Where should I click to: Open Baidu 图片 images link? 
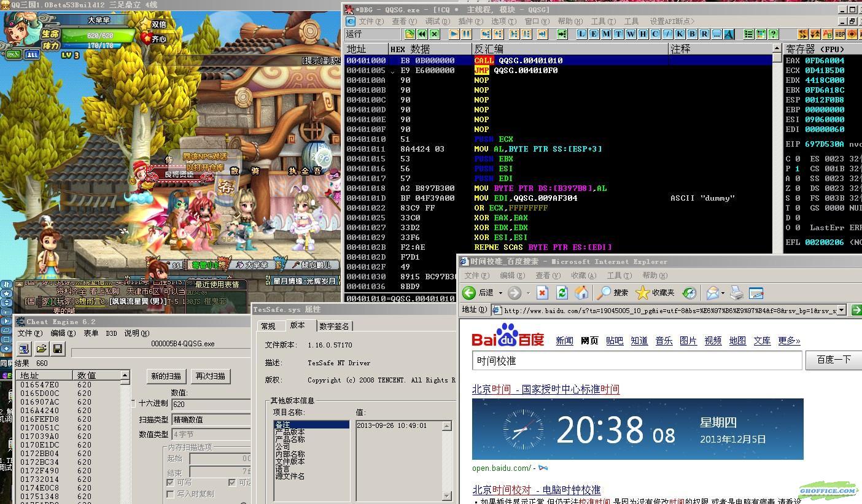[x=688, y=341]
